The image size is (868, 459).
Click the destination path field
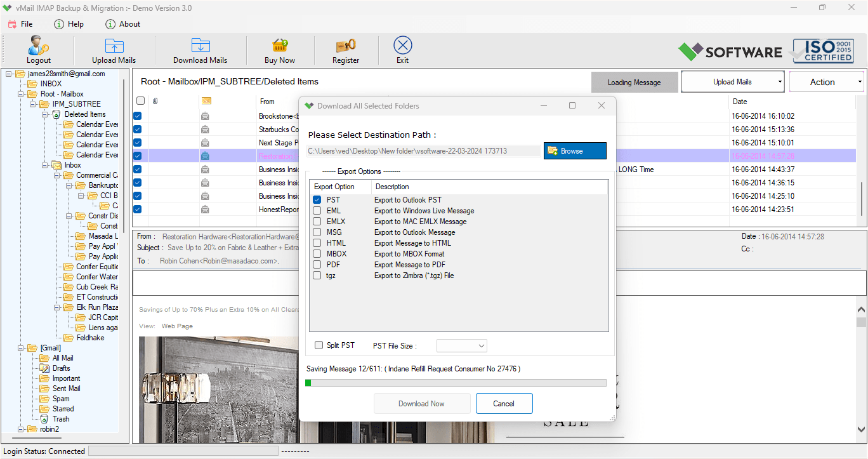click(424, 150)
